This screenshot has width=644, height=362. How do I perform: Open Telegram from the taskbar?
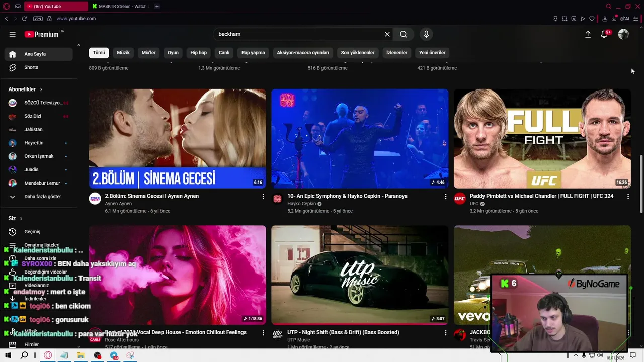(114, 355)
